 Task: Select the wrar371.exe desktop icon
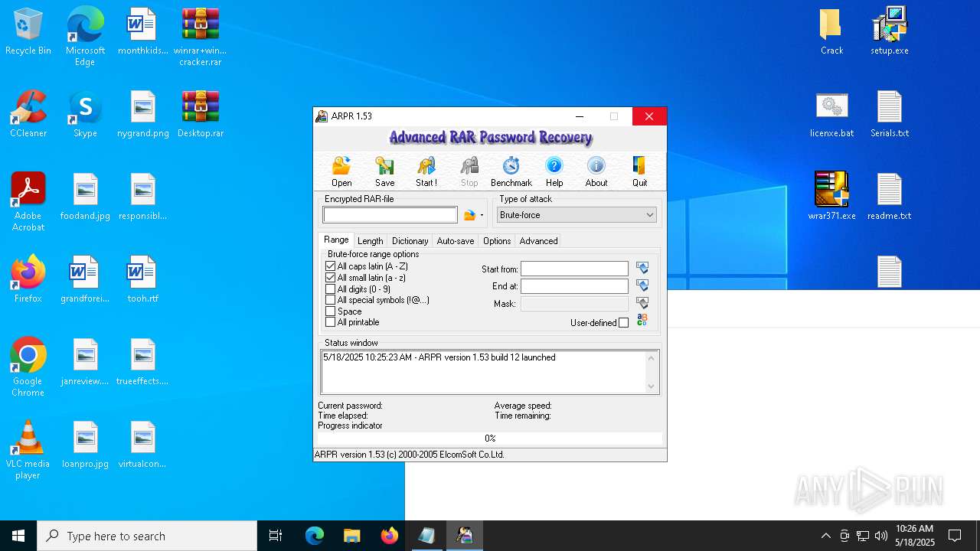pos(831,197)
